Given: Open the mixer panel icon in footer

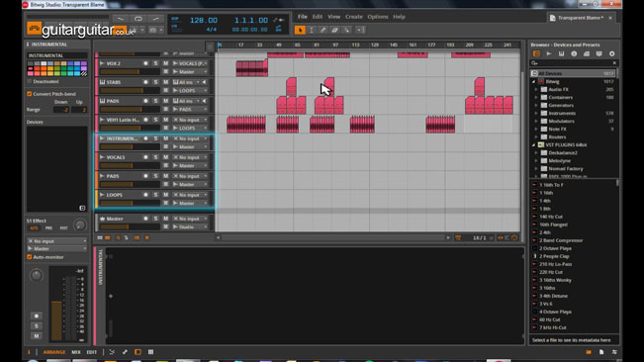Looking at the screenshot, I should click(150, 352).
